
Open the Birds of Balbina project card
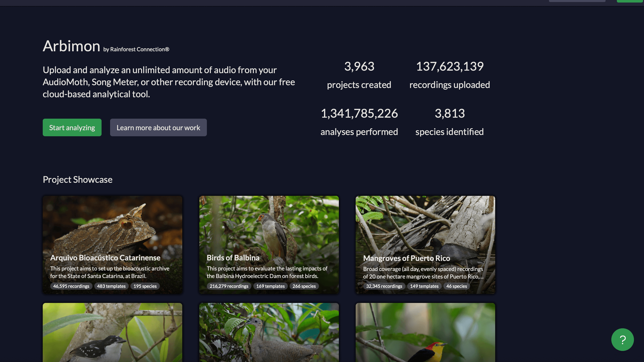coord(269,245)
